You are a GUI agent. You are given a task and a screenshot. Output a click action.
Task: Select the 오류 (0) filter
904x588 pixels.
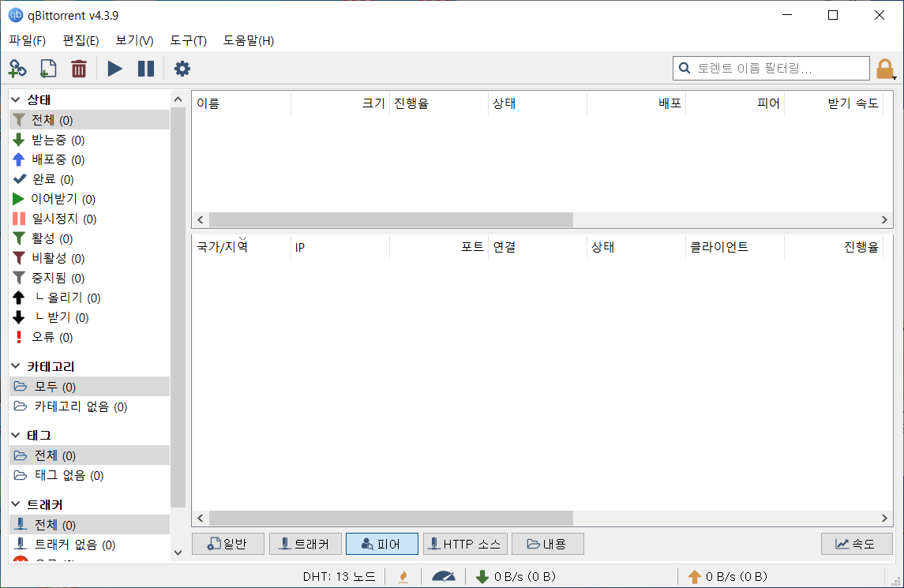pyautogui.click(x=89, y=337)
